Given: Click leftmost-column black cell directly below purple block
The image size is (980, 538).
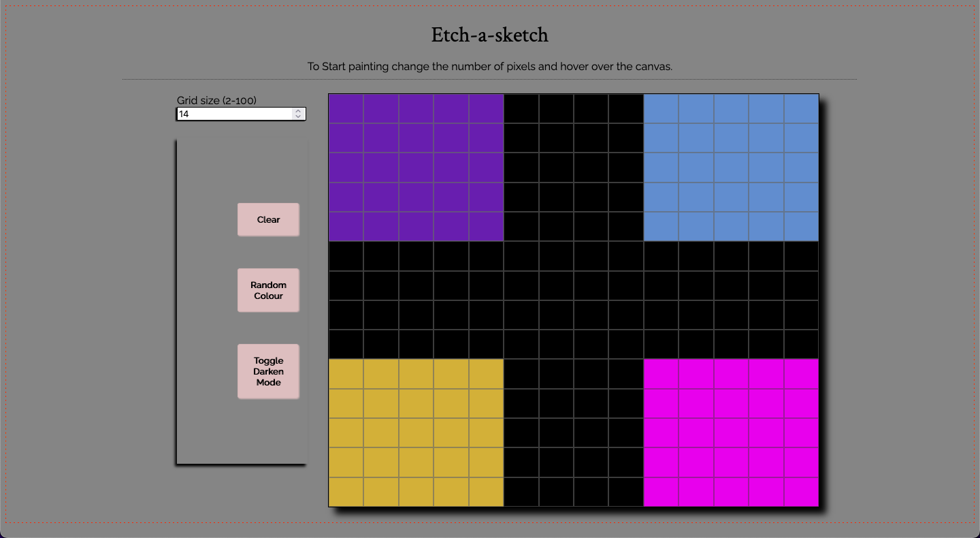Looking at the screenshot, I should point(346,256).
